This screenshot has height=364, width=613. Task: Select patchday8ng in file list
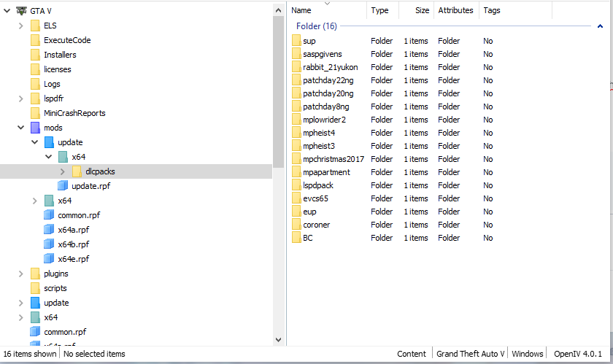click(326, 107)
